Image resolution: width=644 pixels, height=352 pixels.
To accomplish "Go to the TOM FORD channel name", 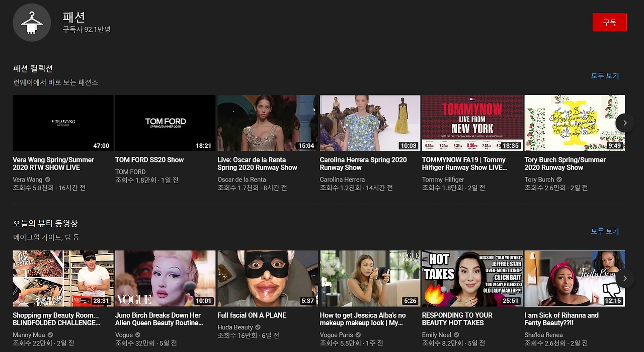I will [130, 172].
